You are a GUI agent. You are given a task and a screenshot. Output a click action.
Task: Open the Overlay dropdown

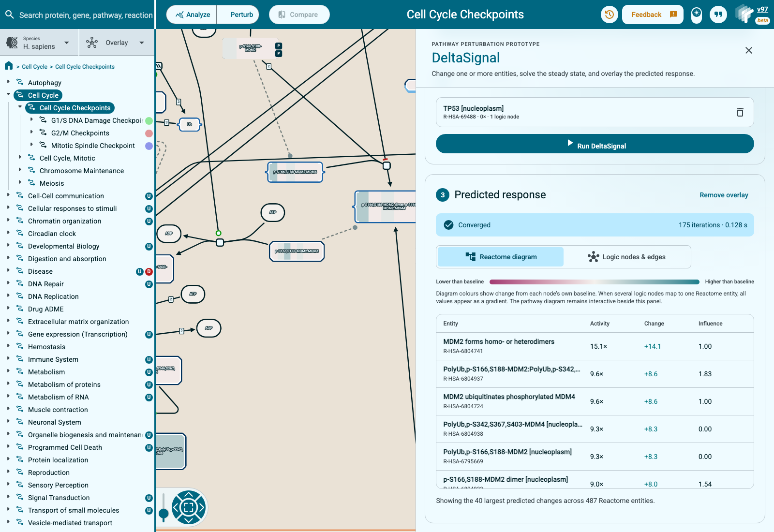click(116, 43)
